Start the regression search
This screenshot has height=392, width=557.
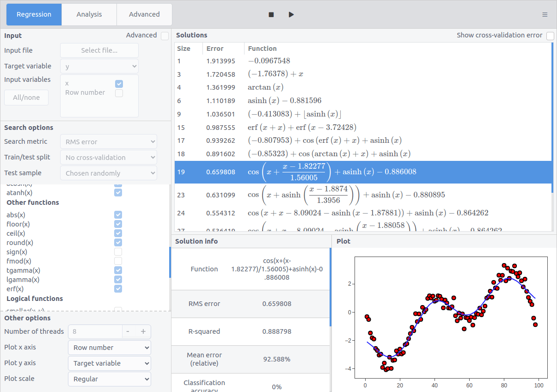pos(291,14)
